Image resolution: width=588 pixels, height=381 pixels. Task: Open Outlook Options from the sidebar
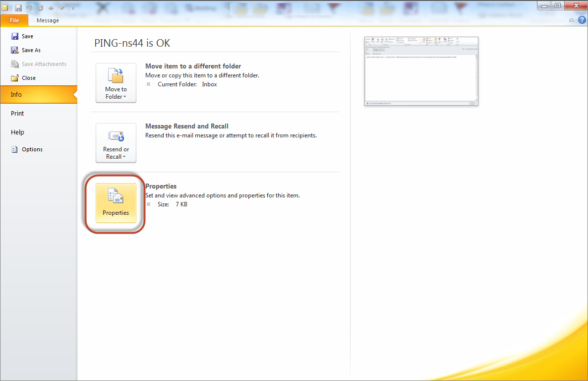pyautogui.click(x=27, y=149)
